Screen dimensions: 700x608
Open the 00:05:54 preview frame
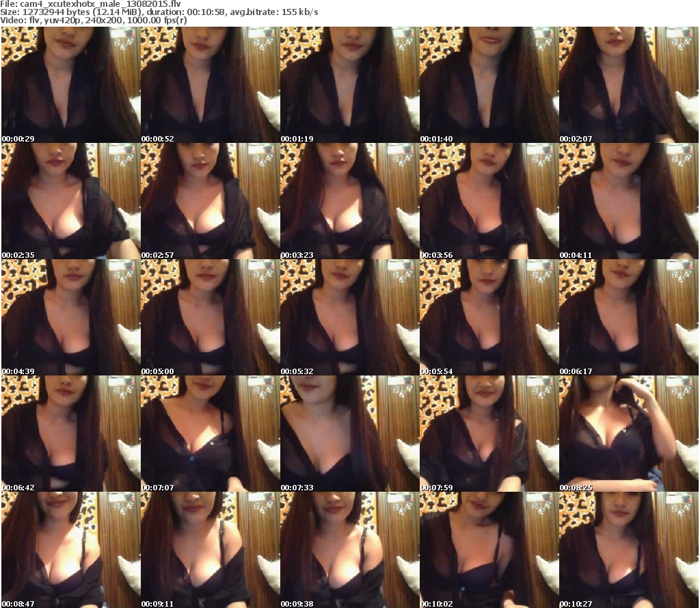tap(489, 317)
